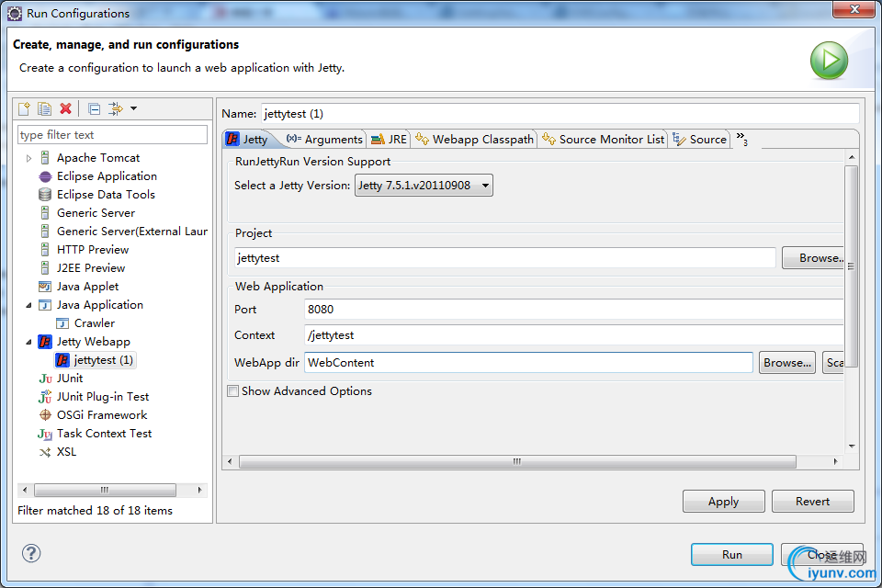
Task: Delete the selected launch configuration
Action: point(66,108)
